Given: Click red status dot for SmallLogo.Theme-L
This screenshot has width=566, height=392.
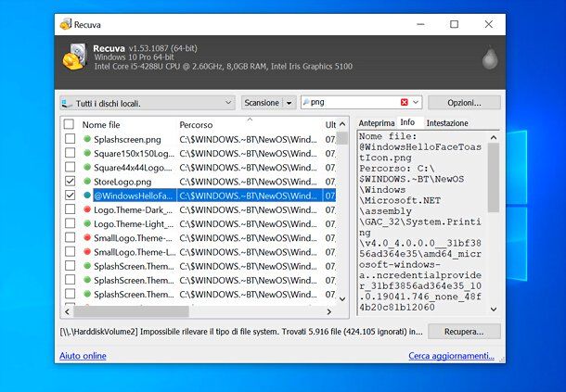Looking at the screenshot, I should (87, 251).
